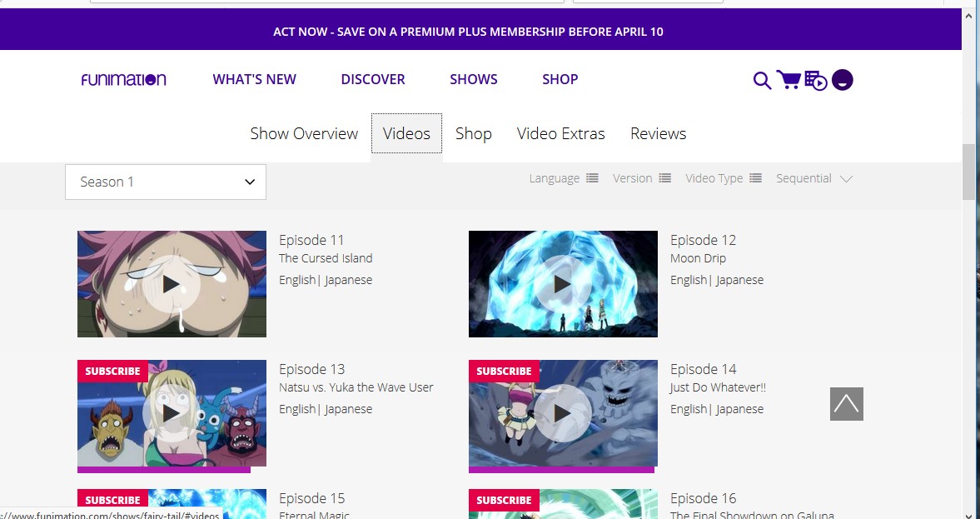Open the Episode 16 heading link
Screen dimensions: 980x519
pos(703,498)
